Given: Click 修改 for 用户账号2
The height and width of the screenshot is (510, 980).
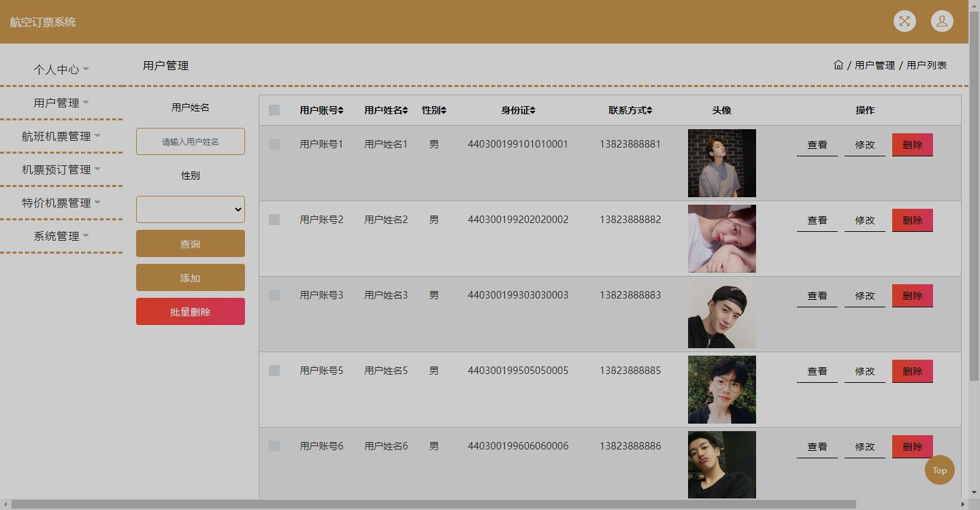Looking at the screenshot, I should [865, 220].
